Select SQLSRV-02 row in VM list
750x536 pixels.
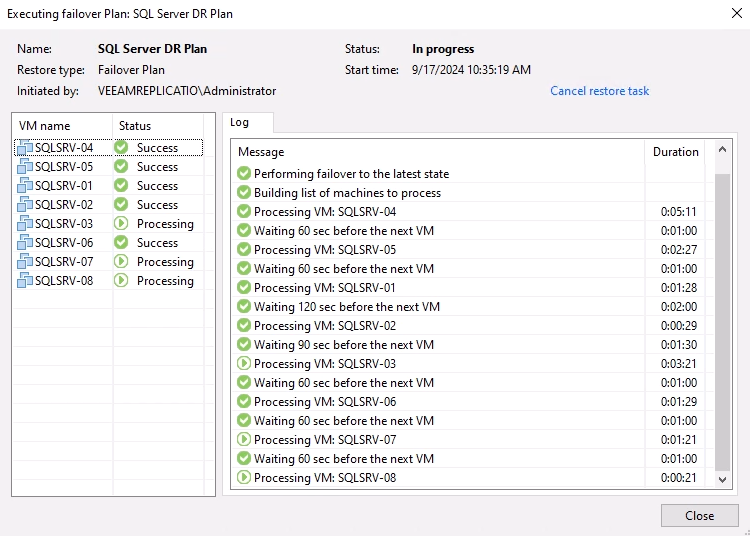(x=64, y=205)
